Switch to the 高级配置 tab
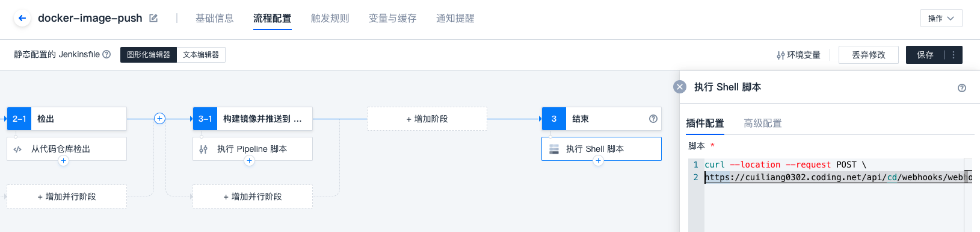 [763, 123]
